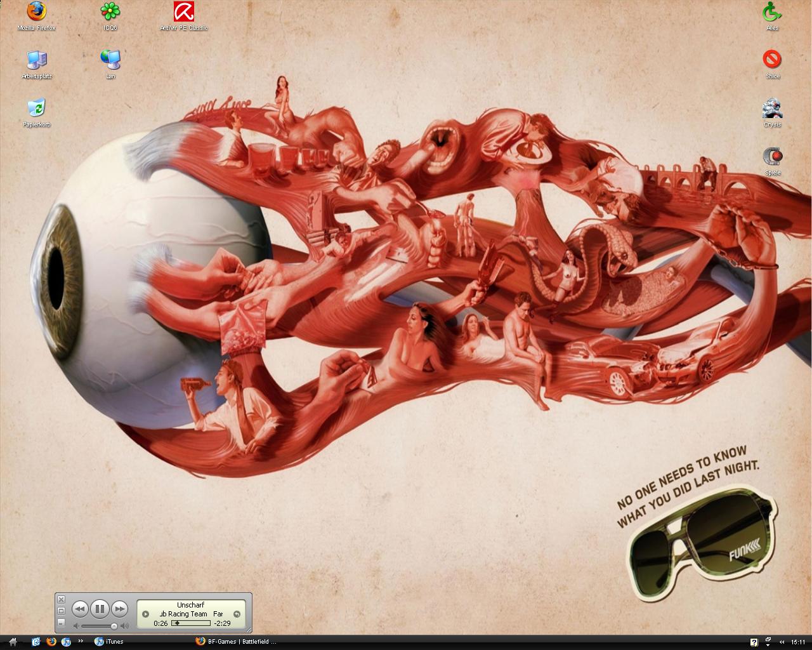Select the AntiVir PE Classic desktop icon

click(x=184, y=17)
